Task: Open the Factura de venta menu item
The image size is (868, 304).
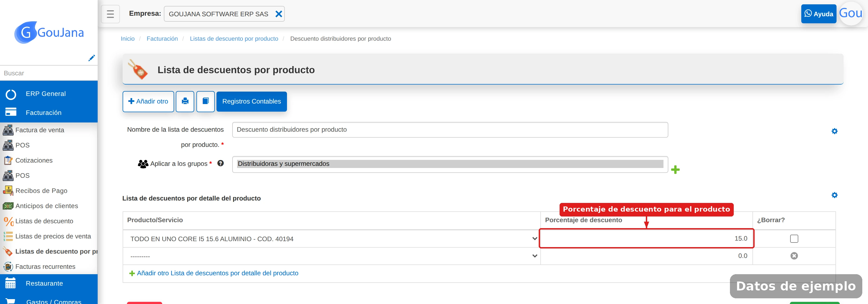Action: tap(39, 130)
